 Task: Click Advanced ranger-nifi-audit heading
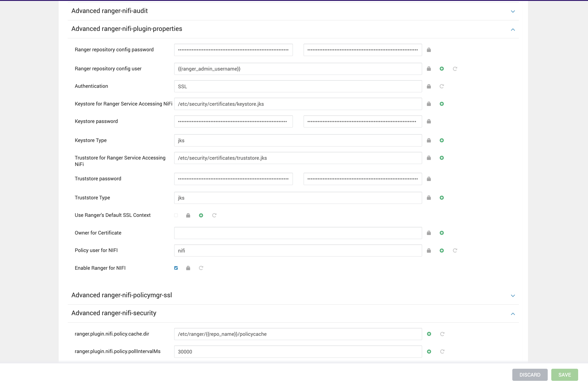(x=109, y=11)
